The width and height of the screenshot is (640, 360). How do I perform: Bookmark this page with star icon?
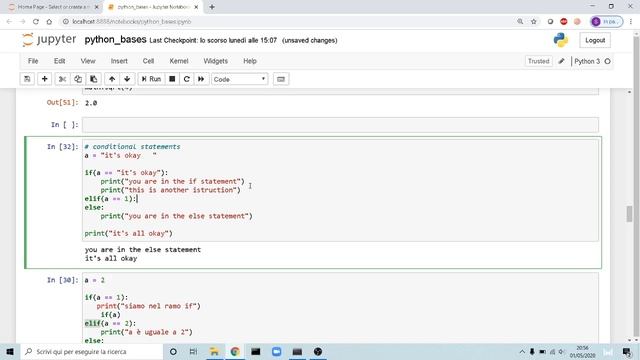(x=533, y=21)
